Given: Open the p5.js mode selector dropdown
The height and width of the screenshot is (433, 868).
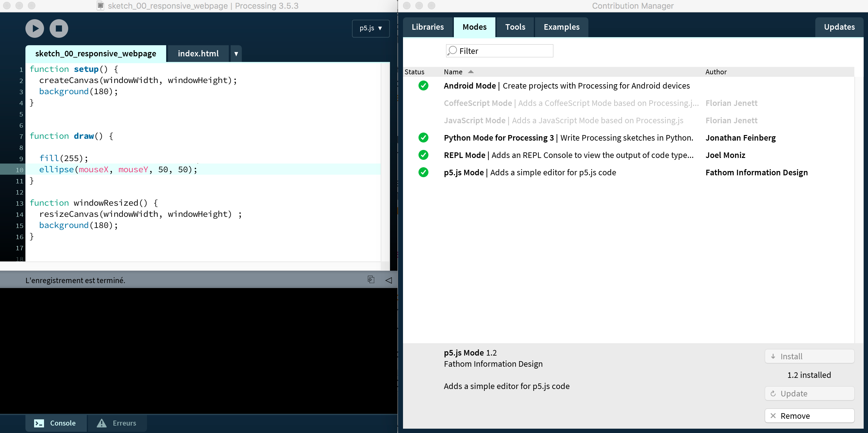Looking at the screenshot, I should (x=371, y=28).
